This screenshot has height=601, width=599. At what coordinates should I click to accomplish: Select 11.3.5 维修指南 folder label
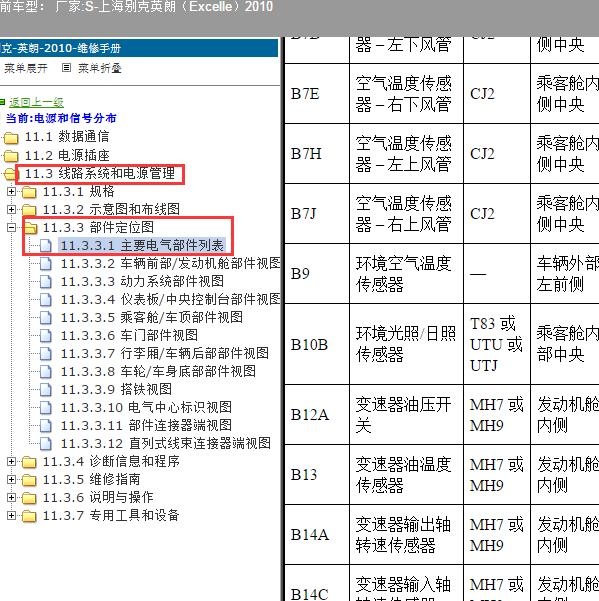pyautogui.click(x=92, y=479)
